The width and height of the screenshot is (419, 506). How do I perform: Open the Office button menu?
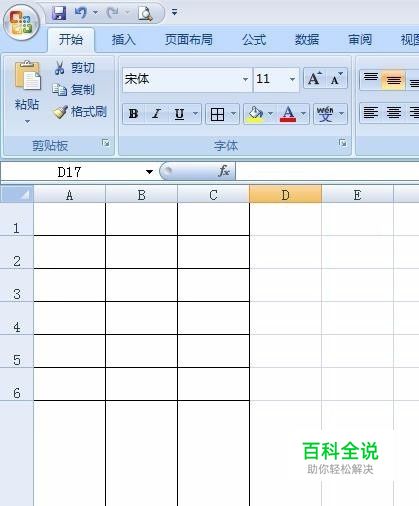pyautogui.click(x=21, y=22)
